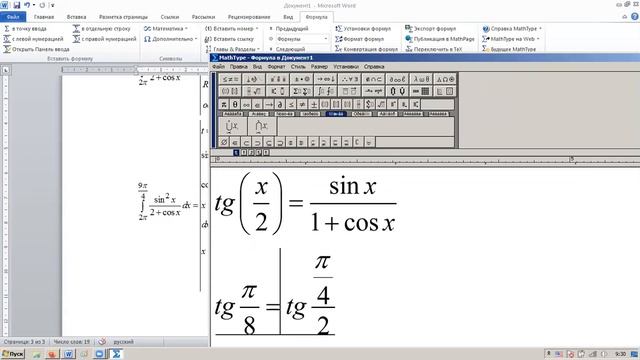Insert not-equal symbol from small bar
640x360 pixels.
[302, 104]
